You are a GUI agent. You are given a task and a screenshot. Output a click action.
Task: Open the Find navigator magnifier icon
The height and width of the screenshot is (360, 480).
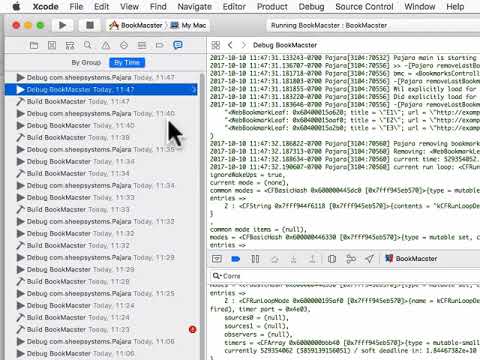(88, 45)
